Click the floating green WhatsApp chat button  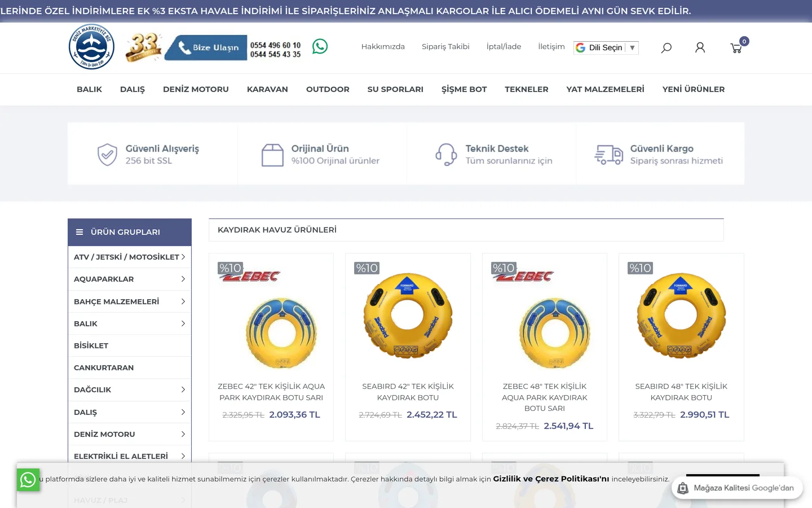click(x=28, y=480)
